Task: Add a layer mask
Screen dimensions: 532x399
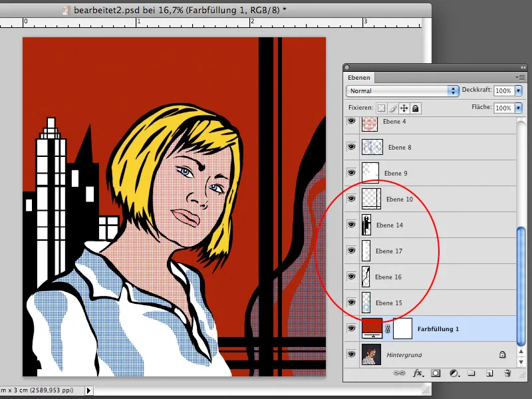Action: 436,373
